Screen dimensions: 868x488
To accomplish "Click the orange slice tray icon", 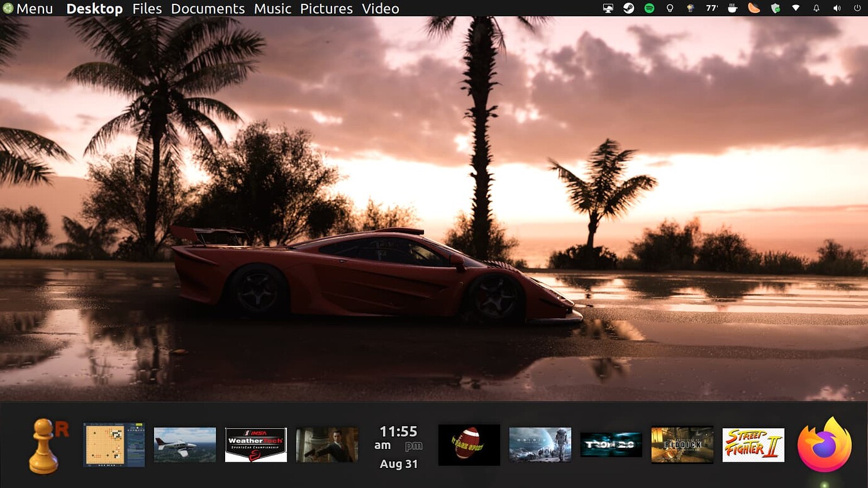I will (x=754, y=8).
